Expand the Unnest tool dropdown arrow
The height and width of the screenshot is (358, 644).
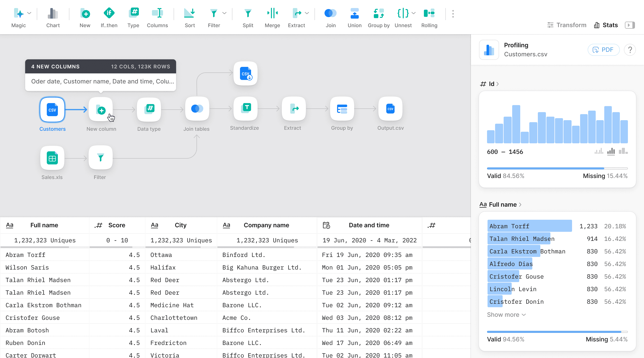point(414,13)
